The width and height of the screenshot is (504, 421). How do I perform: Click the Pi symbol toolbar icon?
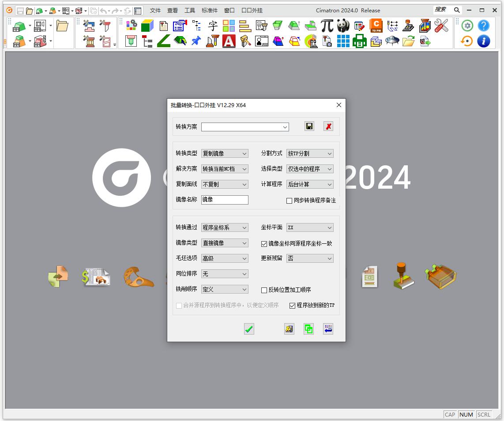click(x=327, y=26)
